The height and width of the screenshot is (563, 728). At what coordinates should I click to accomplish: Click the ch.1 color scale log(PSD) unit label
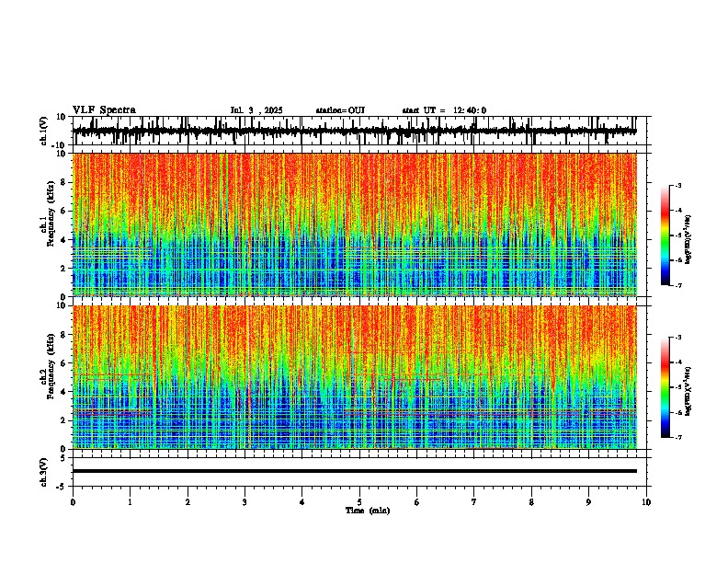[688, 239]
